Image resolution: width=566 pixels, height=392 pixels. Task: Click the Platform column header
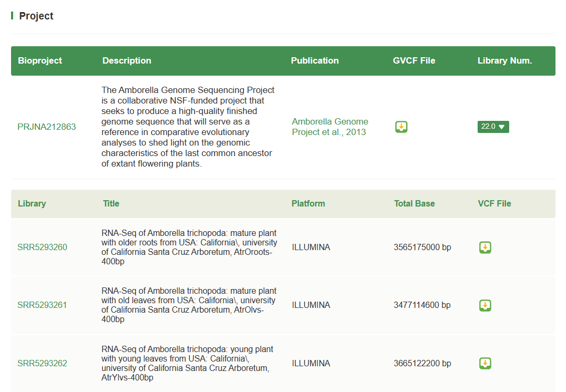pyautogui.click(x=308, y=203)
